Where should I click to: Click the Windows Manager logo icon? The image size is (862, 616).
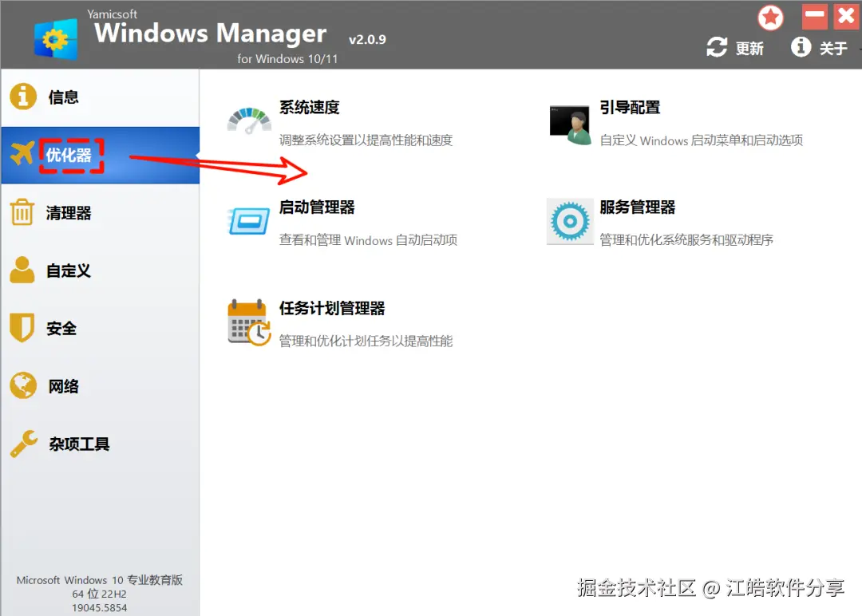[56, 38]
